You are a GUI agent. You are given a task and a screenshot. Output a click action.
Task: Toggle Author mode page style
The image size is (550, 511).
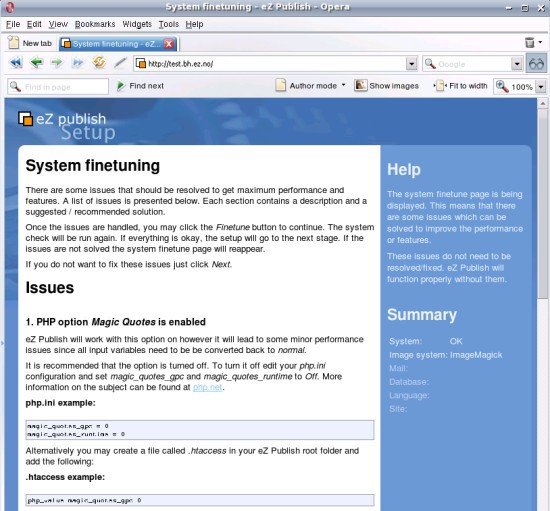pyautogui.click(x=310, y=86)
